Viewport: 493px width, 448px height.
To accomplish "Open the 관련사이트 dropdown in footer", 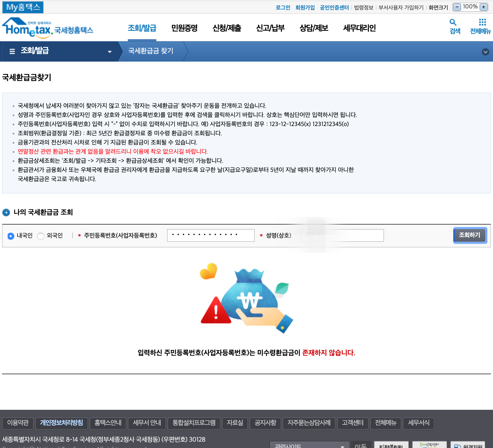I will [x=309, y=445].
